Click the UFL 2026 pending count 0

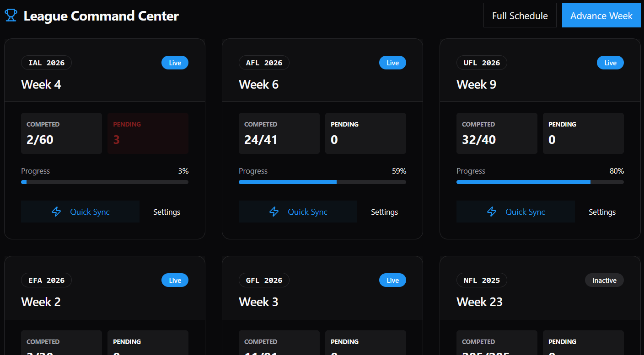point(552,140)
